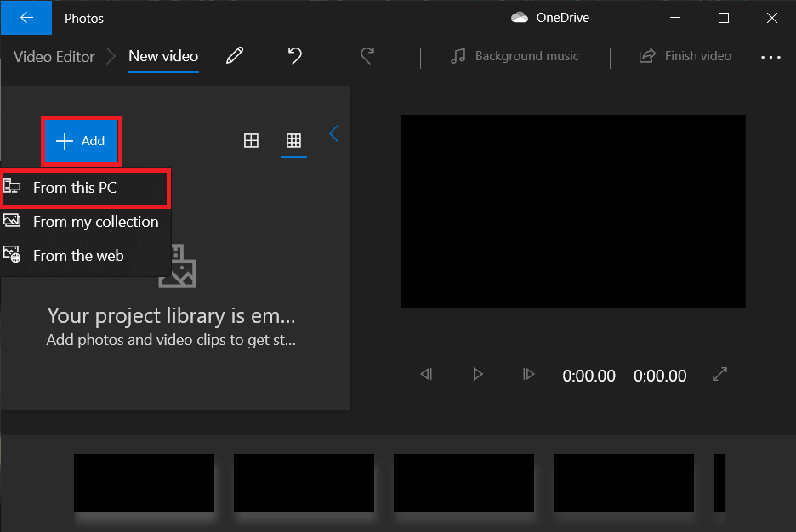This screenshot has width=796, height=532.
Task: Click the redo arrow icon
Action: click(x=367, y=56)
